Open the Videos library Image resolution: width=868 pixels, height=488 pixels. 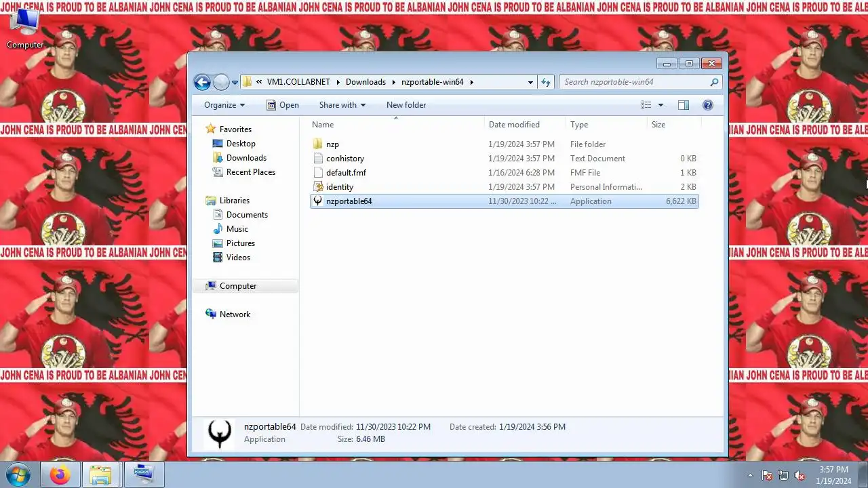(x=238, y=258)
